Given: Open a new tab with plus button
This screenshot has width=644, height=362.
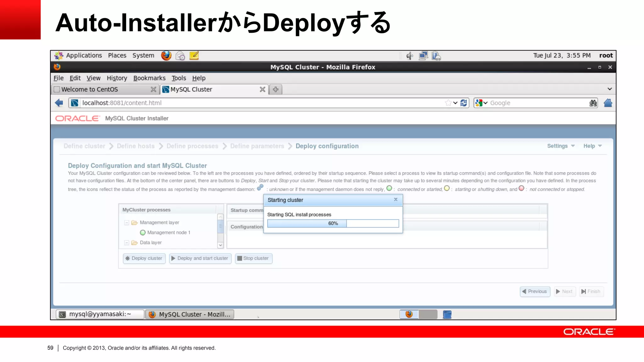Looking at the screenshot, I should click(276, 90).
